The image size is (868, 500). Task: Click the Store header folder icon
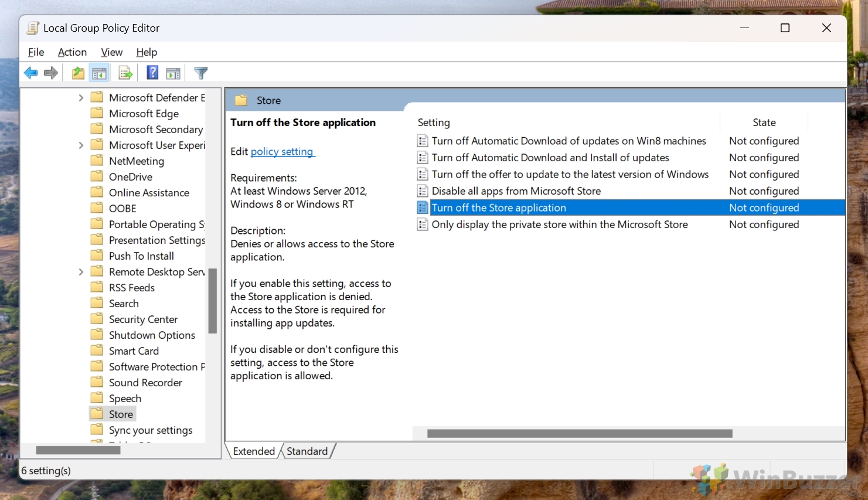[x=241, y=100]
